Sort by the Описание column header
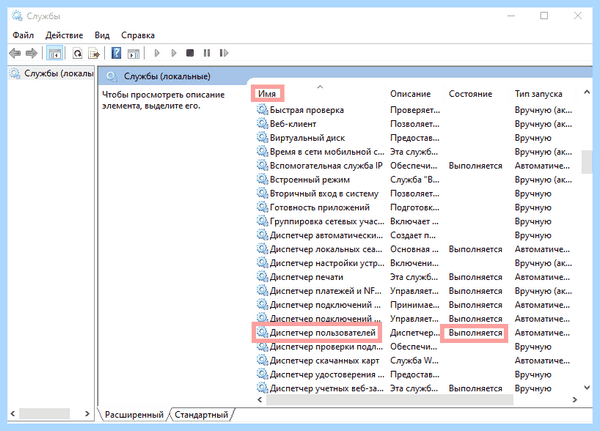The height and width of the screenshot is (431, 600). (410, 94)
